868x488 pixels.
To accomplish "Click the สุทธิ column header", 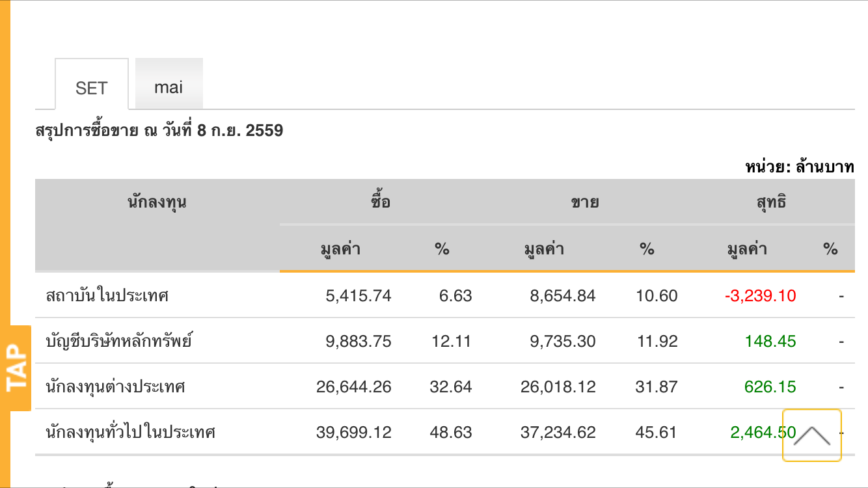I will (x=771, y=202).
